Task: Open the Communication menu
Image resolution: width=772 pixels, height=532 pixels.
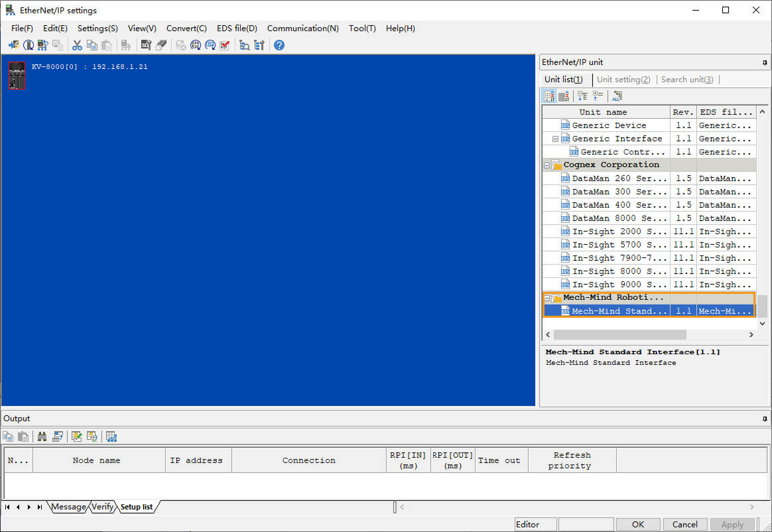Action: [302, 29]
